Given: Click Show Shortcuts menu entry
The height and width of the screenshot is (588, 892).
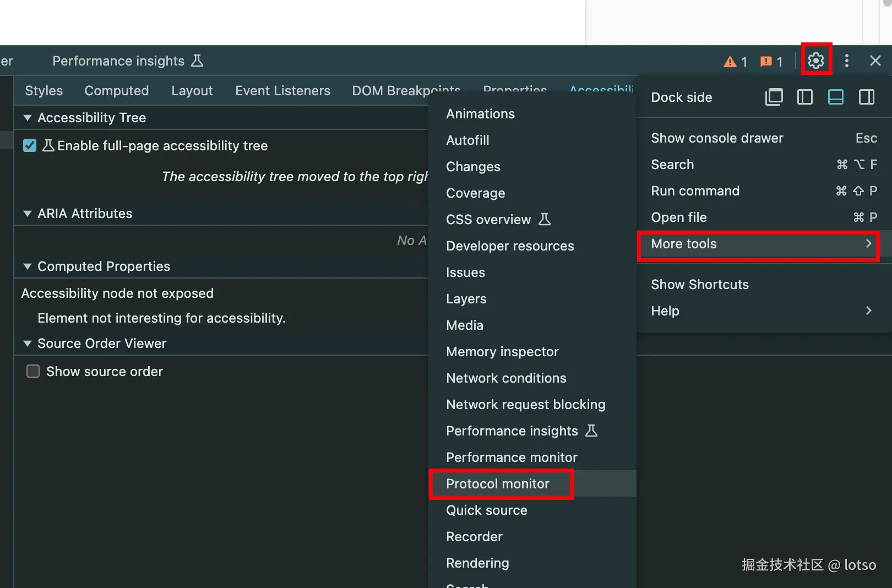Looking at the screenshot, I should coord(700,285).
